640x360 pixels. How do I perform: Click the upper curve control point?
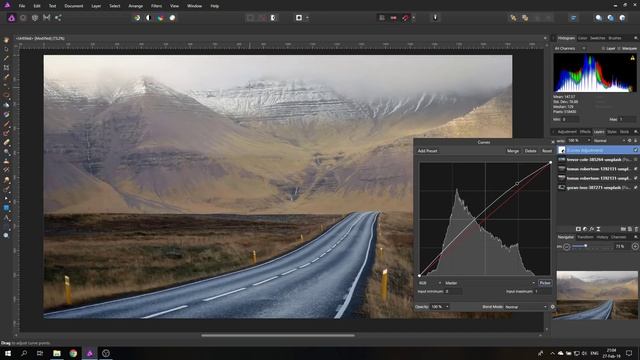(x=517, y=184)
